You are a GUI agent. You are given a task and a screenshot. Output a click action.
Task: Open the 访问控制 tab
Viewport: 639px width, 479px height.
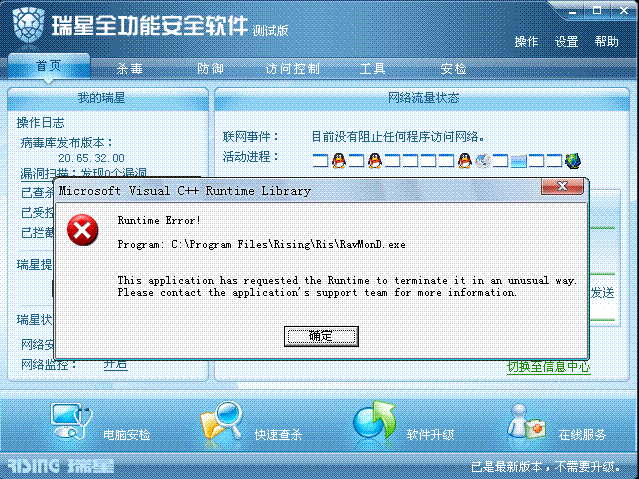point(293,68)
